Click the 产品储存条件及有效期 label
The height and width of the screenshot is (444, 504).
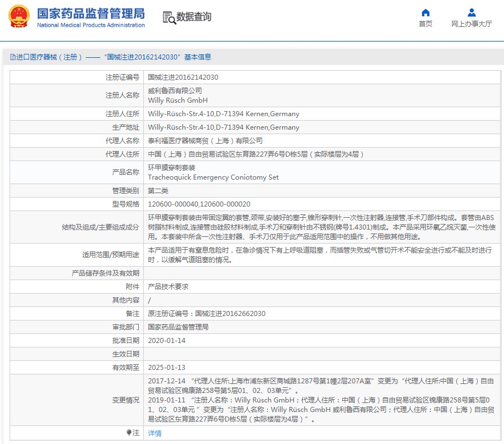coord(106,273)
